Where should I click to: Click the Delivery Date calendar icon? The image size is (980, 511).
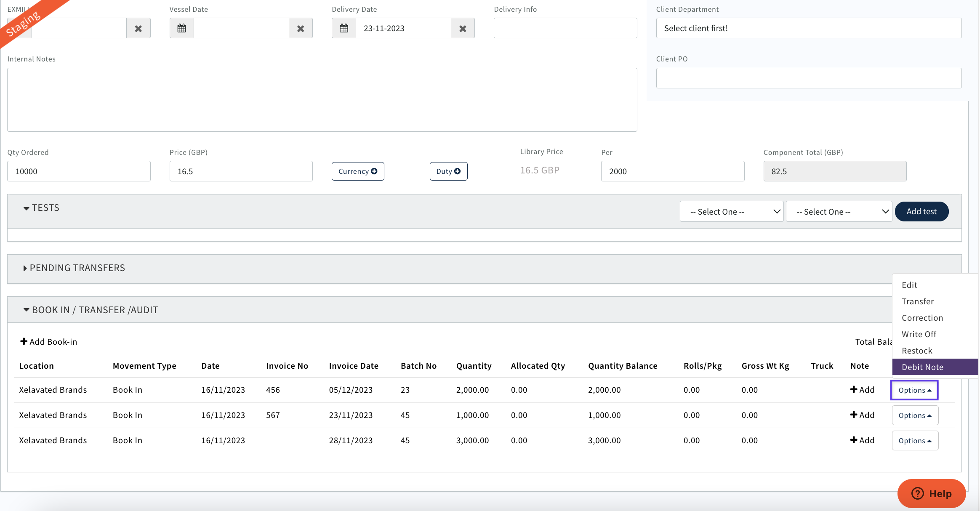click(x=344, y=28)
